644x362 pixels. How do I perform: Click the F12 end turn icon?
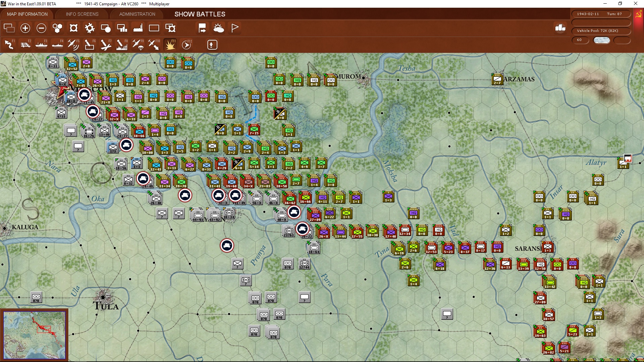point(186,45)
